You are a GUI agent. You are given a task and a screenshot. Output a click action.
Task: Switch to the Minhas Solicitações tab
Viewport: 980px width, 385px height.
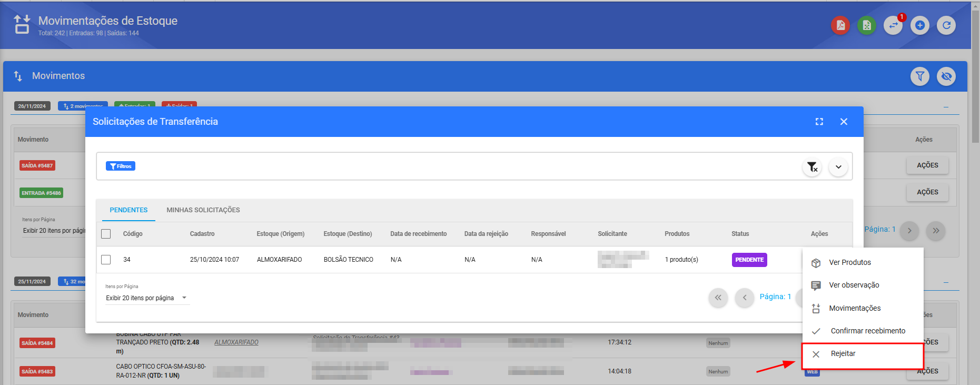(x=203, y=210)
